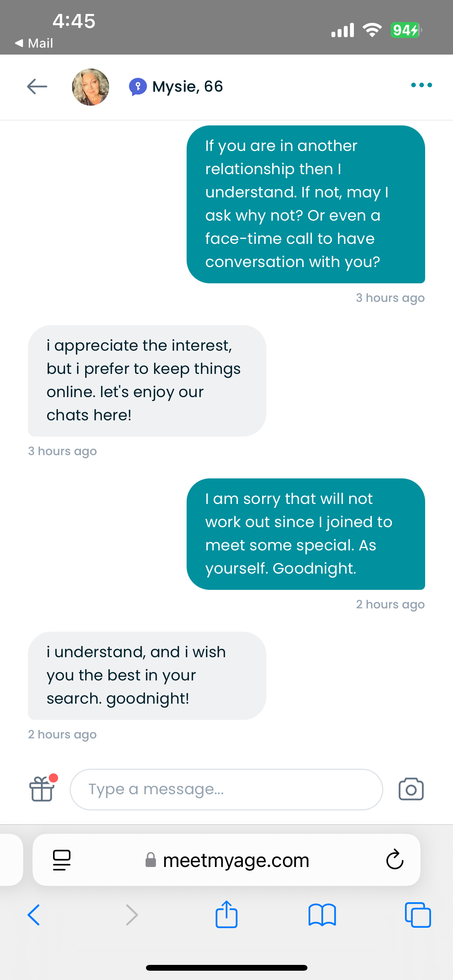This screenshot has height=980, width=453.
Task: Tap the purple chat badge beside Mysie
Action: (x=137, y=87)
